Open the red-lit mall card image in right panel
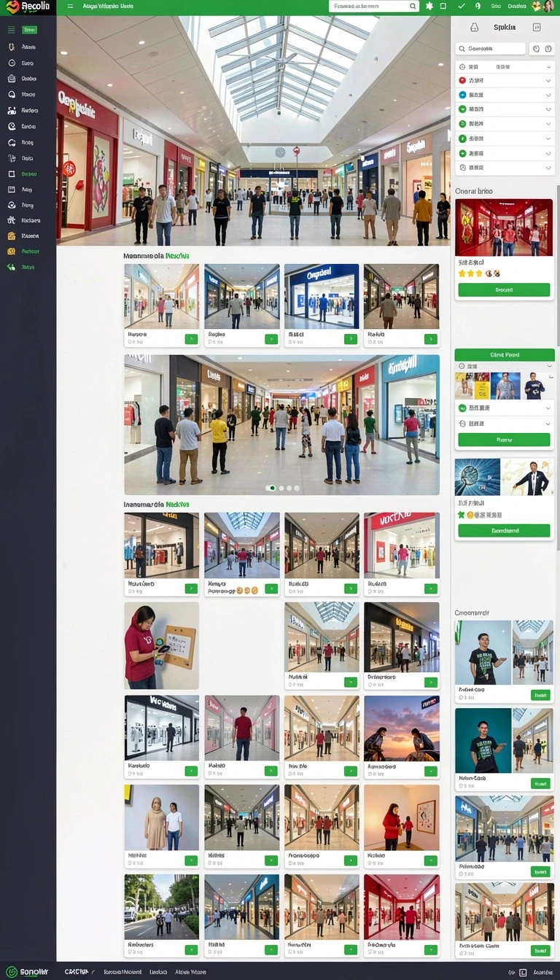560x980 pixels. click(505, 227)
